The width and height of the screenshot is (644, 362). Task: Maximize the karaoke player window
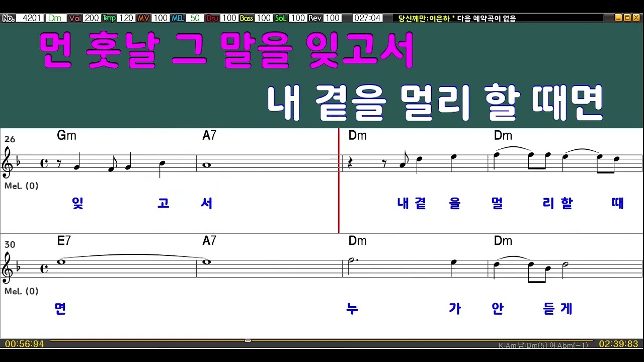point(627,18)
